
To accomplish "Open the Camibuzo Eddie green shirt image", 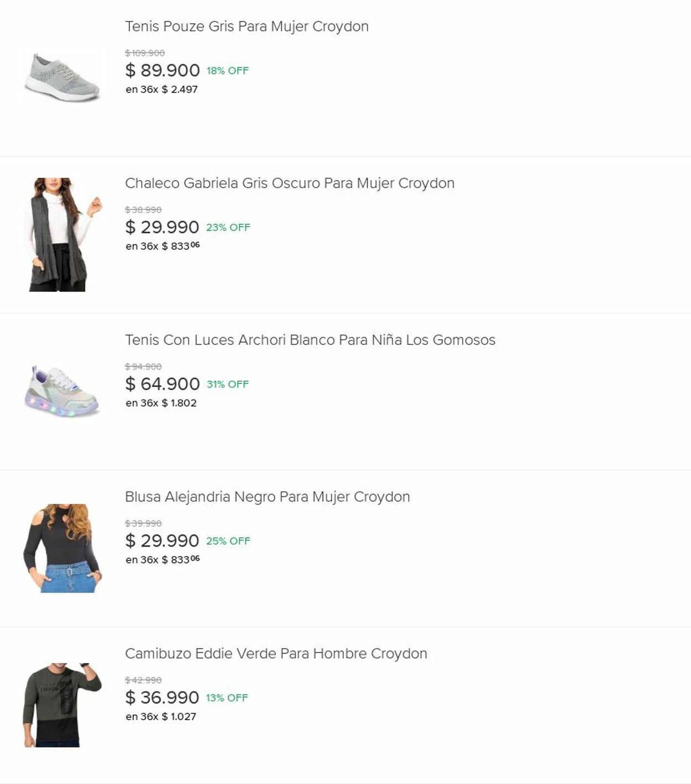I will coord(62,705).
